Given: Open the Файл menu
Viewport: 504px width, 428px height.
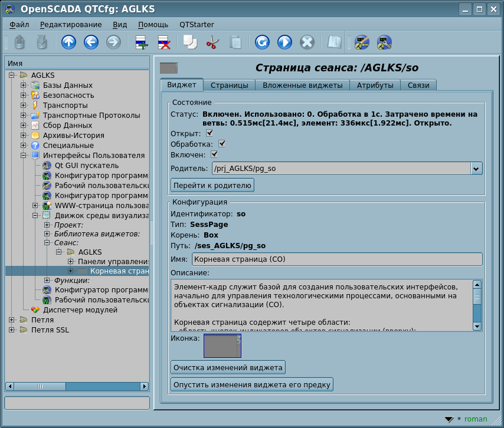Looking at the screenshot, I should click(x=19, y=25).
